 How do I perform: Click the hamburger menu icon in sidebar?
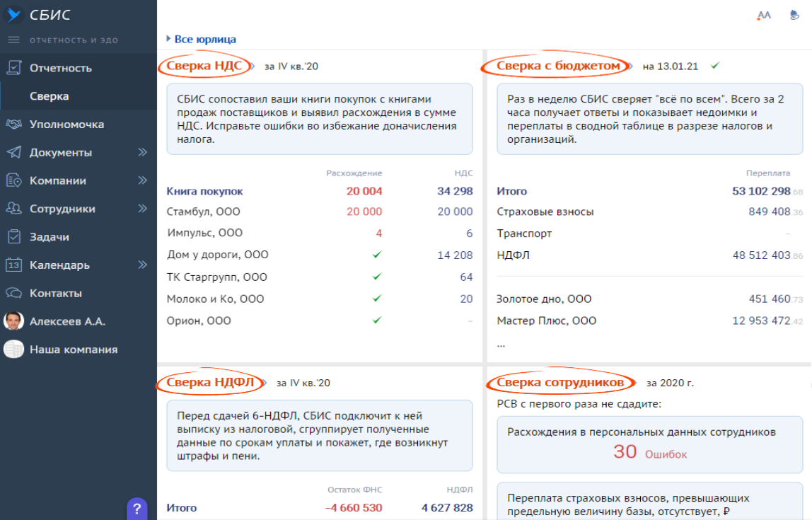click(13, 40)
